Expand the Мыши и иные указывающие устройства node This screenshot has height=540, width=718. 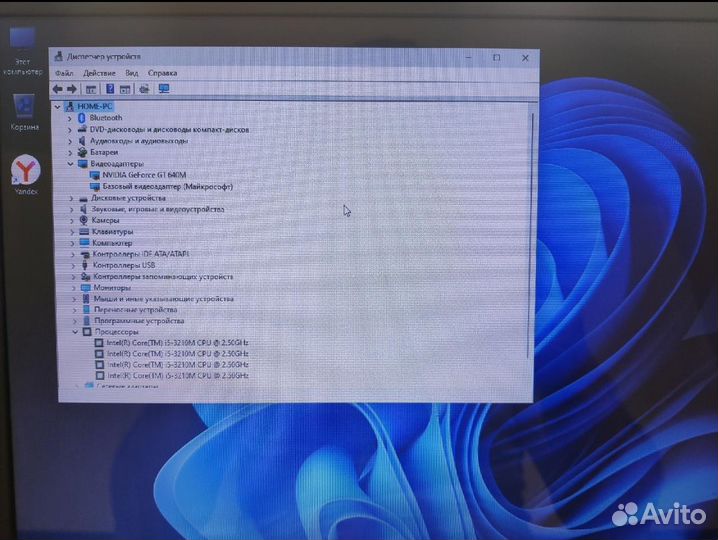(74, 299)
